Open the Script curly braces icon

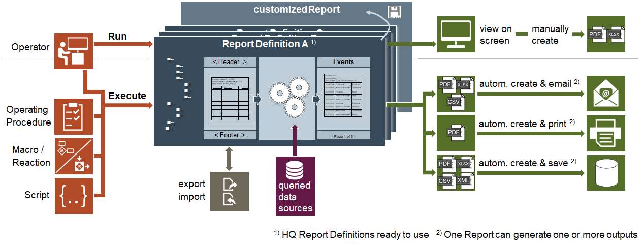click(74, 196)
